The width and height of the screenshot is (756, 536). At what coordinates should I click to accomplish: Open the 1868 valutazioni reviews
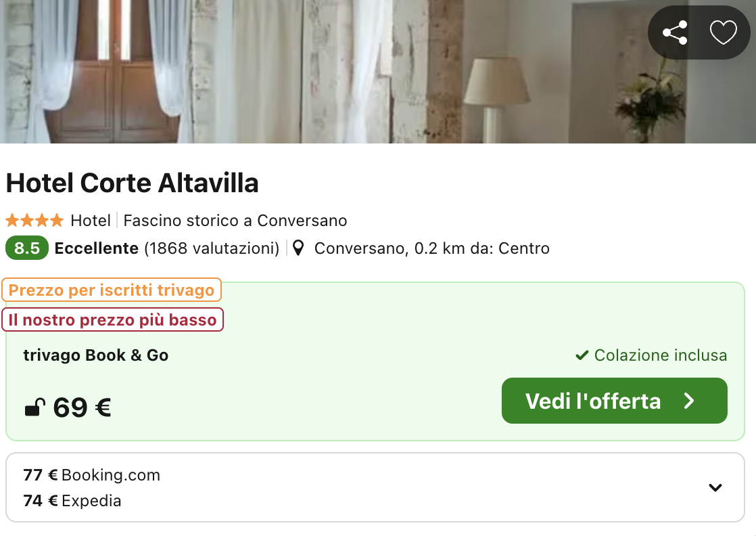(212, 248)
